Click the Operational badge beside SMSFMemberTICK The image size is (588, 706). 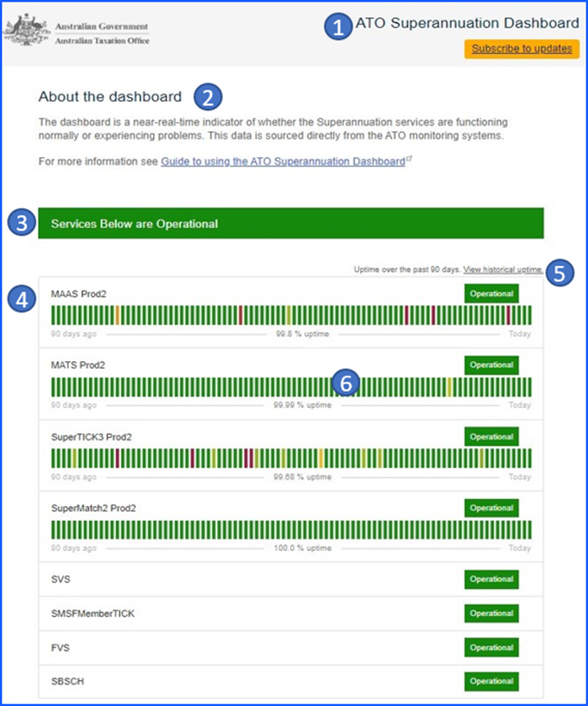coord(491,613)
